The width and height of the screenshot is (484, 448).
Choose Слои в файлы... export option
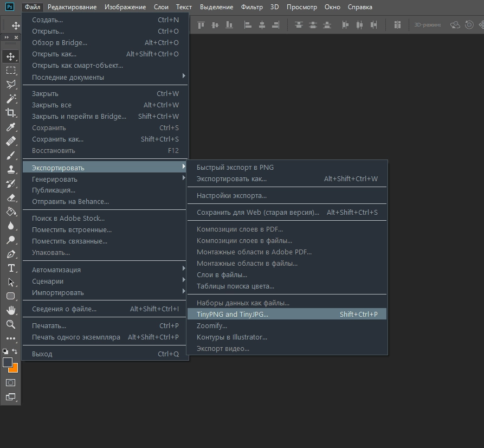point(287,274)
